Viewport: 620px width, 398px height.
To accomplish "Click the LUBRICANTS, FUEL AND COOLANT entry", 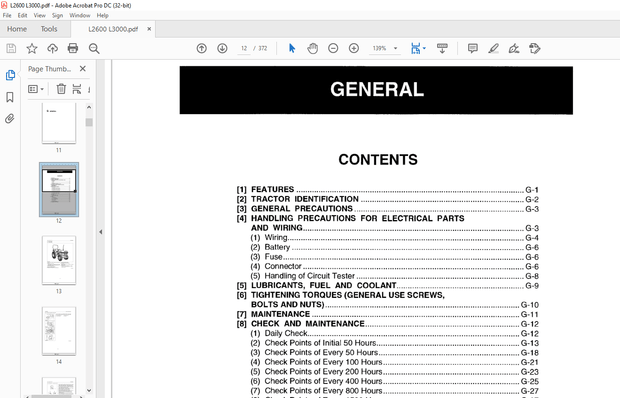I will [388, 285].
